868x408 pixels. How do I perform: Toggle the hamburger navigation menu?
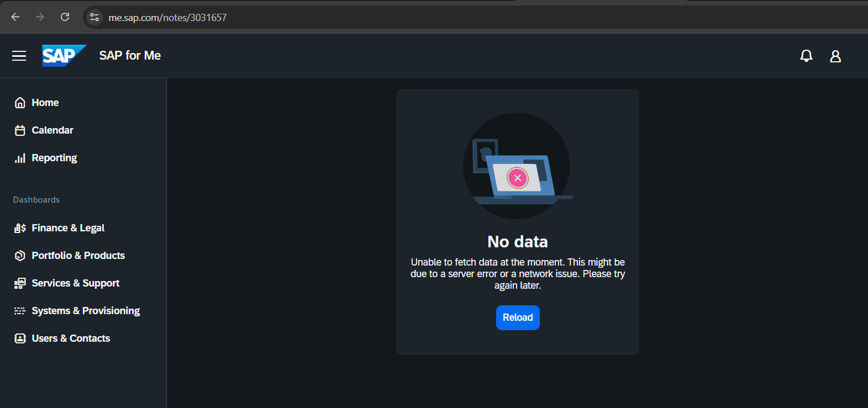[x=19, y=56]
